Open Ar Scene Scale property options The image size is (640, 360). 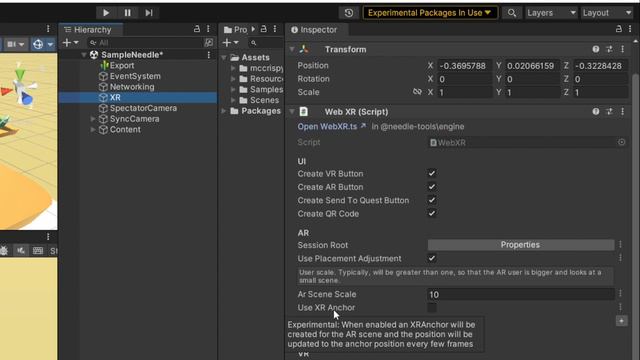point(620,294)
